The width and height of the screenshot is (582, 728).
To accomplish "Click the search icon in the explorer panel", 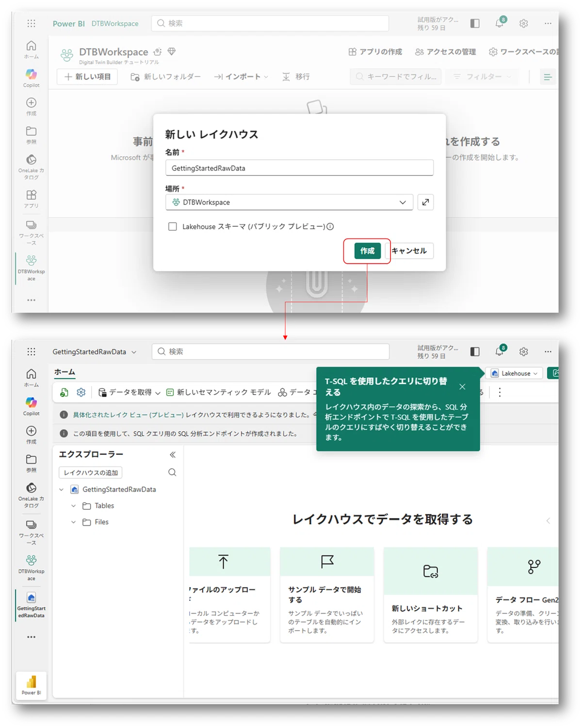I will pyautogui.click(x=172, y=472).
